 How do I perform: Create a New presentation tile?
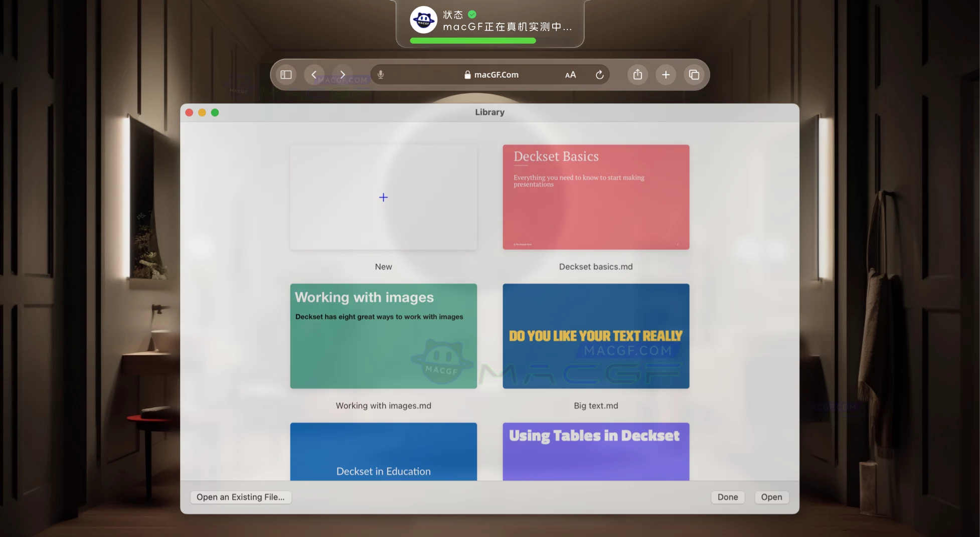[383, 197]
